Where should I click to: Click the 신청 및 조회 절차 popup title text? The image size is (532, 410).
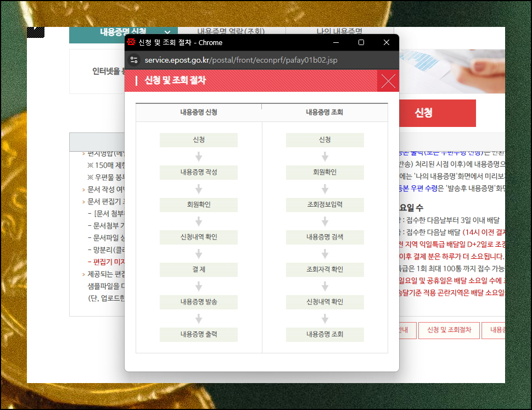click(x=175, y=80)
